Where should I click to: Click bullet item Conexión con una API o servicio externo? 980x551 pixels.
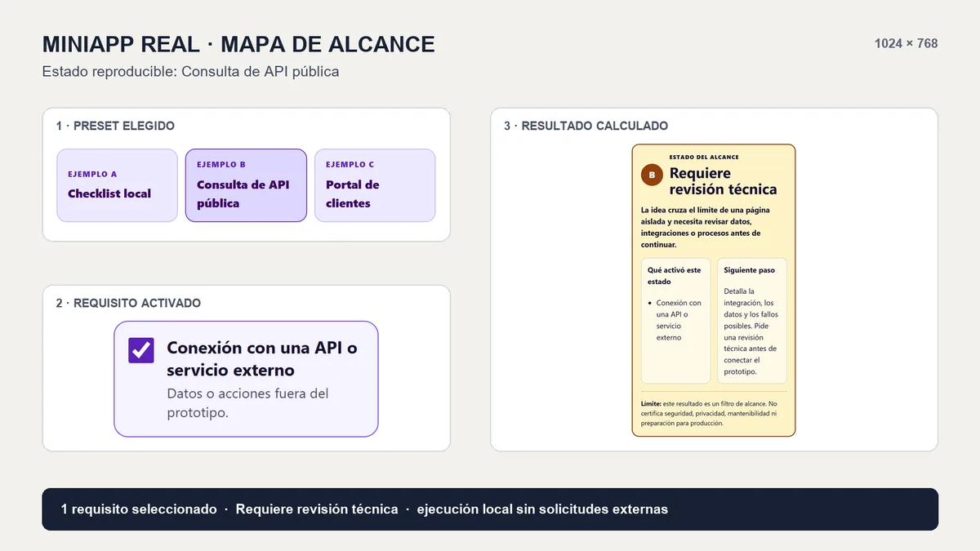pyautogui.click(x=679, y=320)
